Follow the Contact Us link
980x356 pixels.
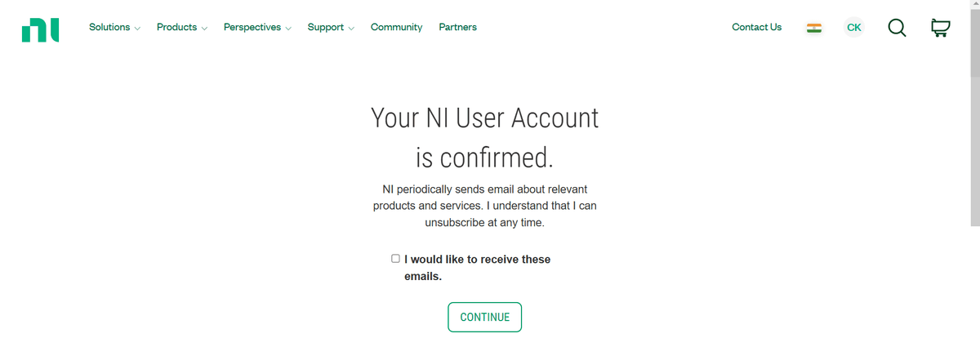pyautogui.click(x=756, y=28)
